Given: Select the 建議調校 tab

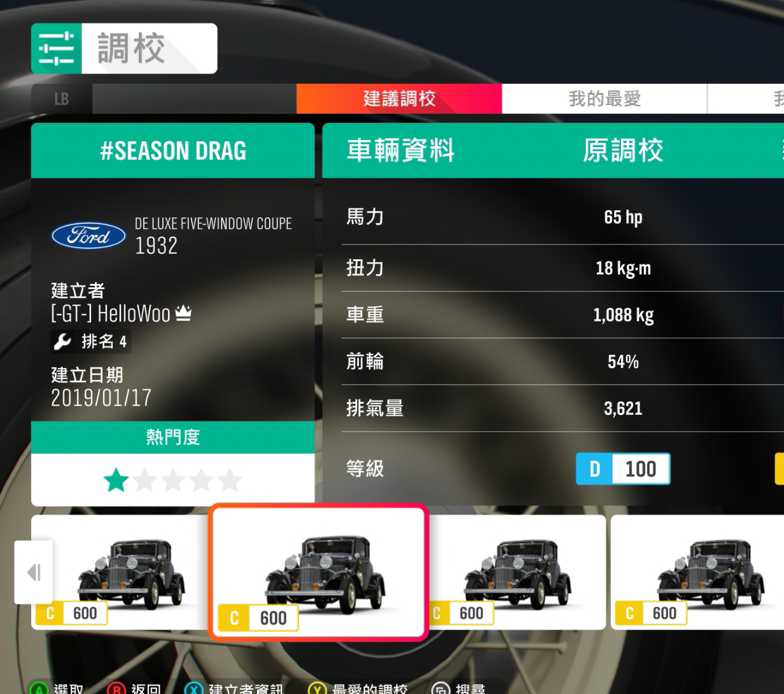Looking at the screenshot, I should [399, 99].
